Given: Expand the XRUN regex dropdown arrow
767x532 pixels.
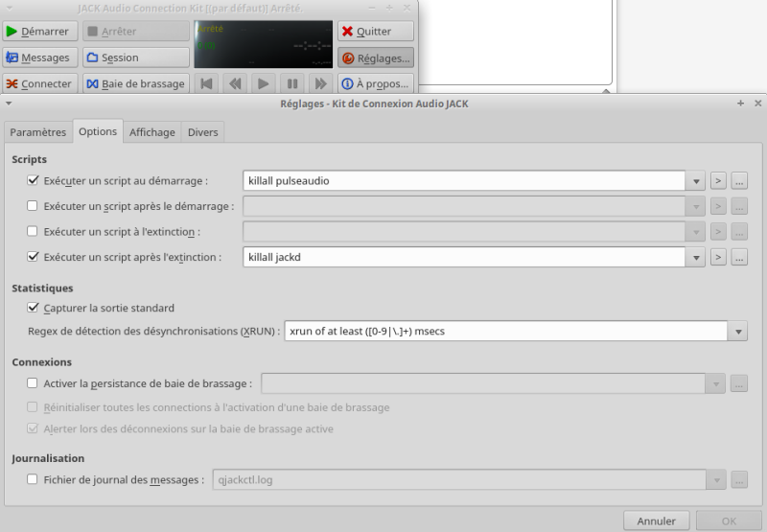Looking at the screenshot, I should (x=738, y=332).
